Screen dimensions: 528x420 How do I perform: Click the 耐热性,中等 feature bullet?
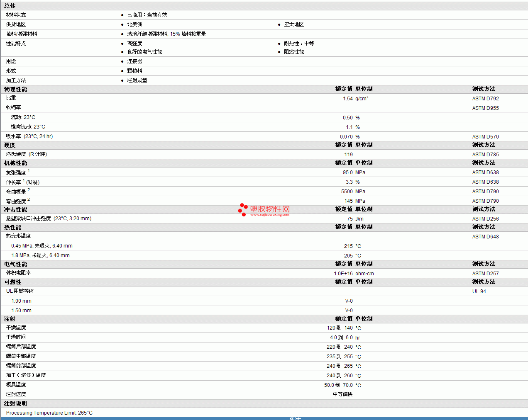pos(299,44)
